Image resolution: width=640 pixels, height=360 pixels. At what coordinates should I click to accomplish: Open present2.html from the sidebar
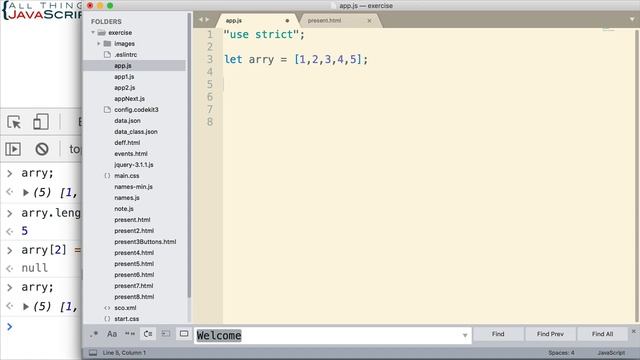pyautogui.click(x=134, y=231)
